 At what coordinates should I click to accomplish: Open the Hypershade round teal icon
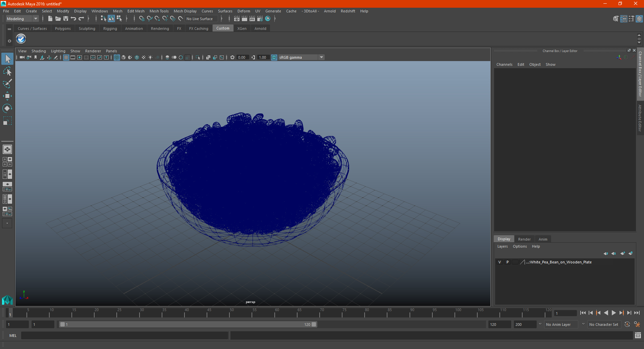click(x=268, y=19)
